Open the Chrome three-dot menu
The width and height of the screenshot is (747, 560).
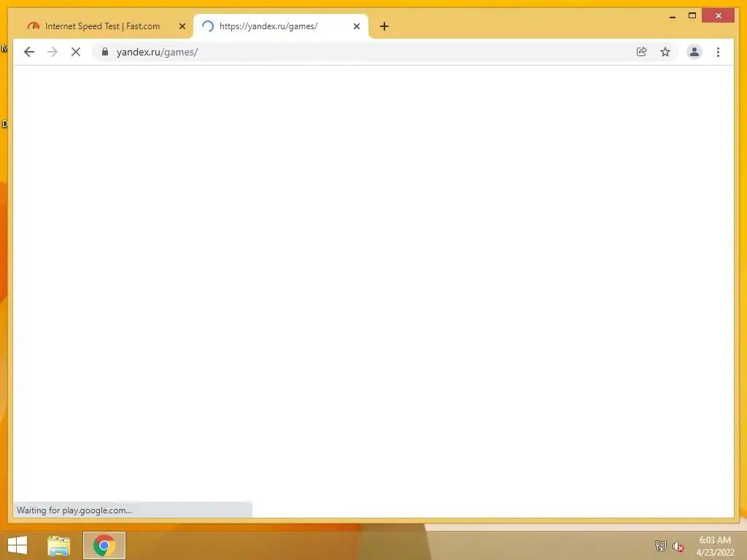point(718,52)
